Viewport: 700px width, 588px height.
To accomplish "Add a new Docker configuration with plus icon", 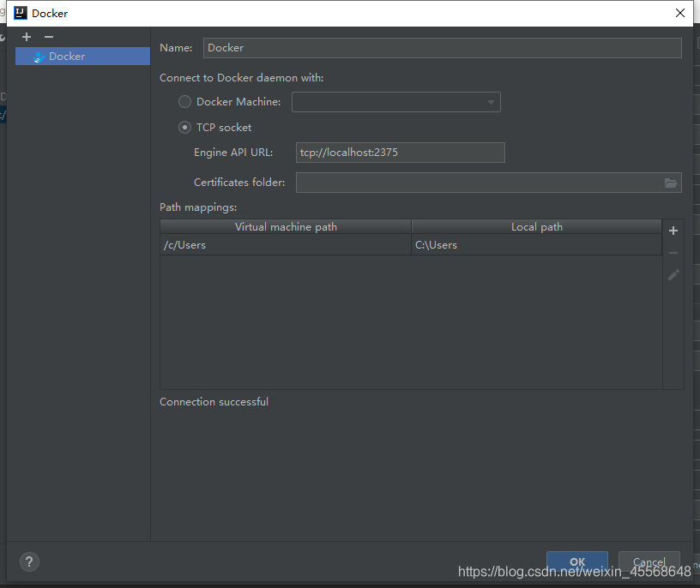I will coord(27,37).
